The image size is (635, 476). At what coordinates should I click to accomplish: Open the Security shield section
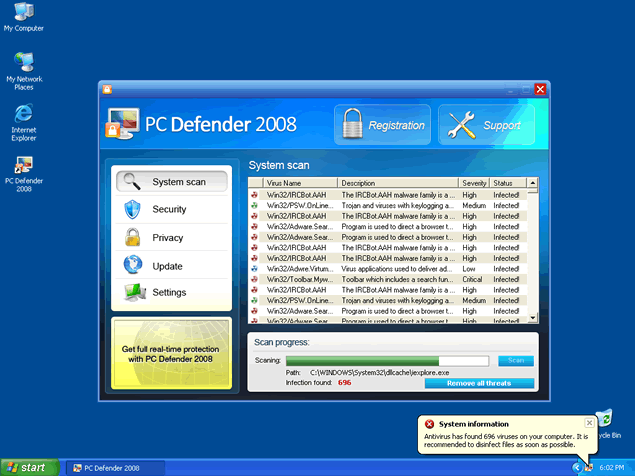(169, 209)
